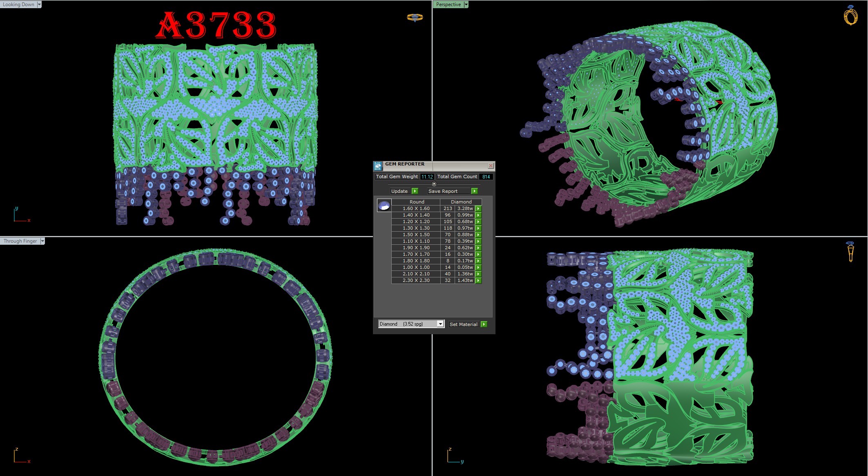868x476 pixels.
Task: Click the ring view icon in Perspective viewport
Action: 850,16
